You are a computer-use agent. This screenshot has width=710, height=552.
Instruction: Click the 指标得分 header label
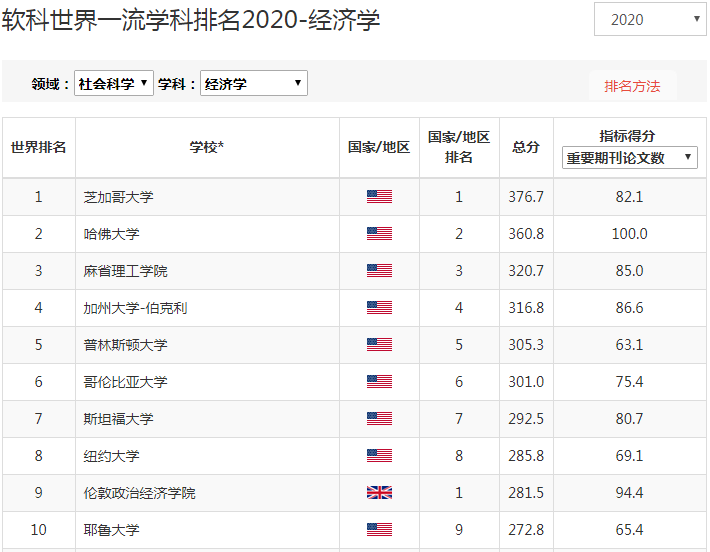[628, 136]
